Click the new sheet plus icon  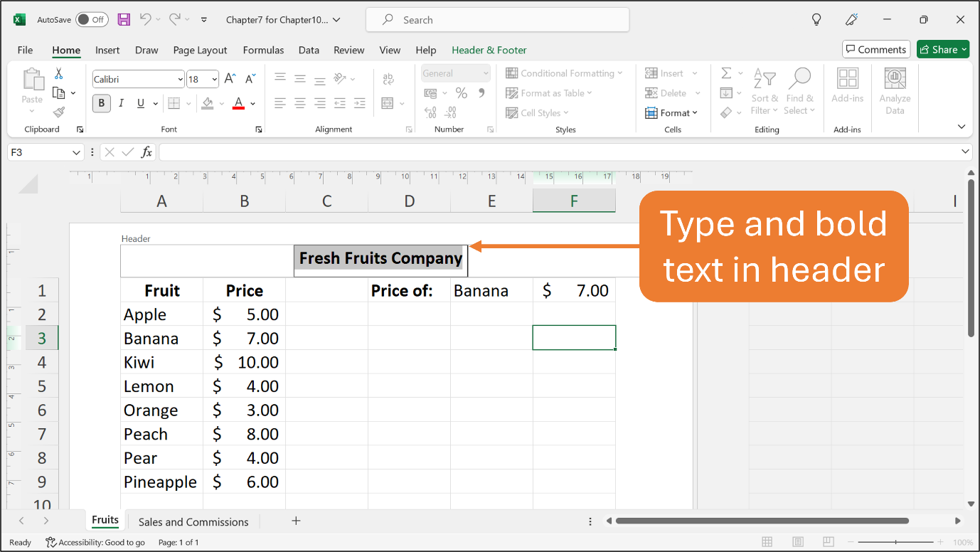click(x=296, y=521)
